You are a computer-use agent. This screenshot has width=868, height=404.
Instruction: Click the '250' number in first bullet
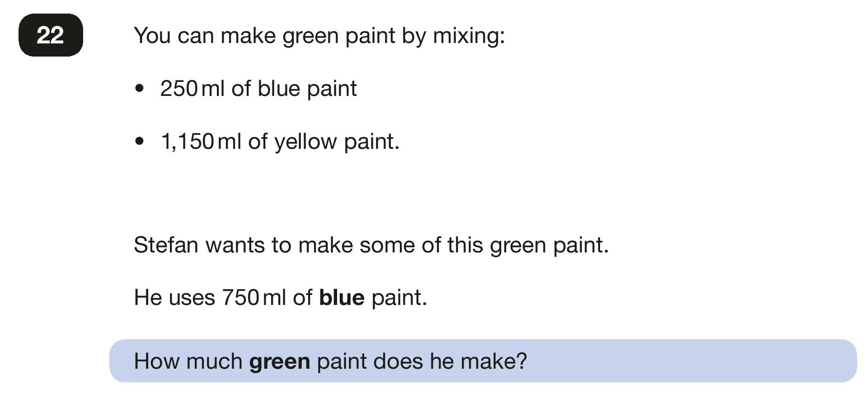click(x=179, y=89)
